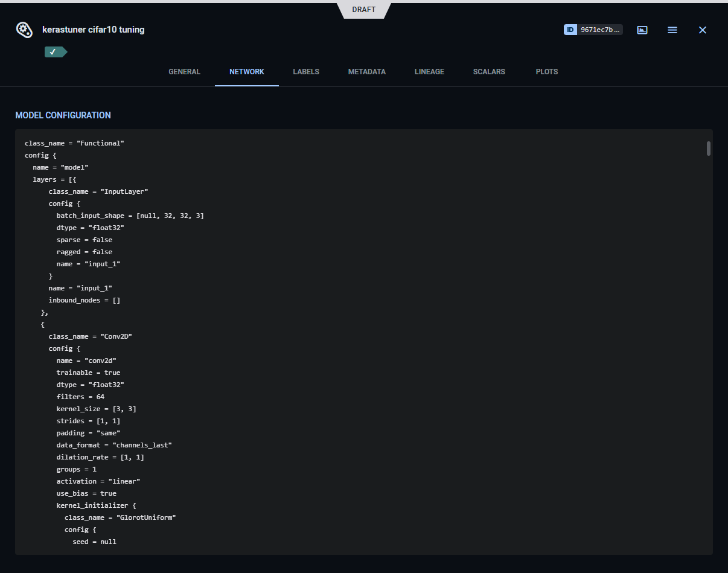
Task: Select the NETWORK tab
Action: (246, 71)
